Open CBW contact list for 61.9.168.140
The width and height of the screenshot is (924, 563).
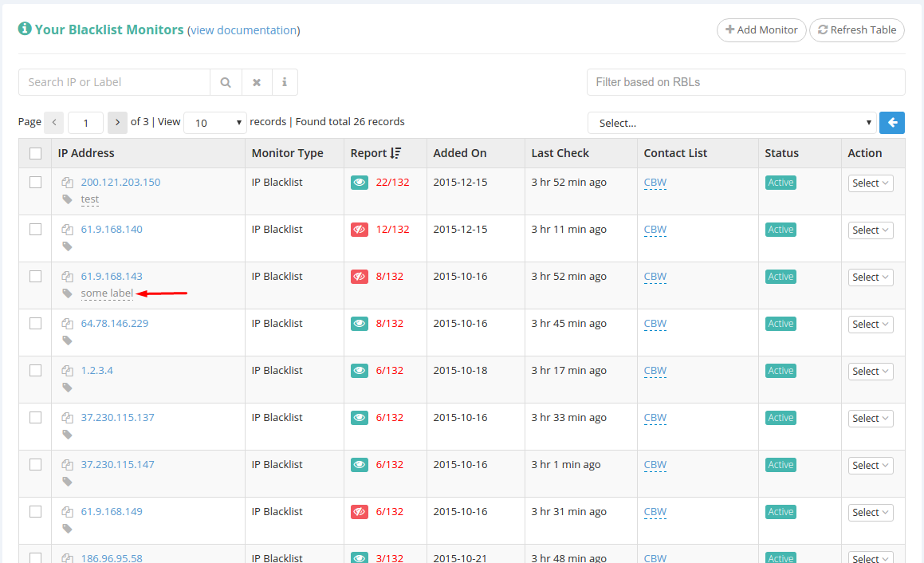coord(655,230)
